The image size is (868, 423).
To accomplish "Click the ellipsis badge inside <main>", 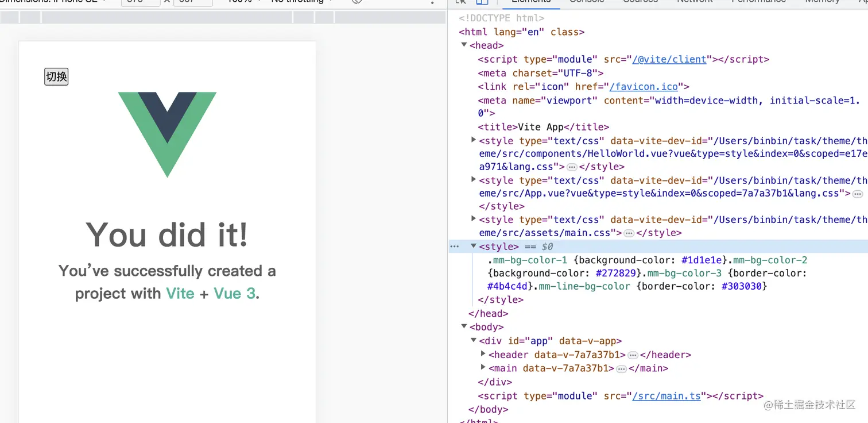I will point(621,370).
